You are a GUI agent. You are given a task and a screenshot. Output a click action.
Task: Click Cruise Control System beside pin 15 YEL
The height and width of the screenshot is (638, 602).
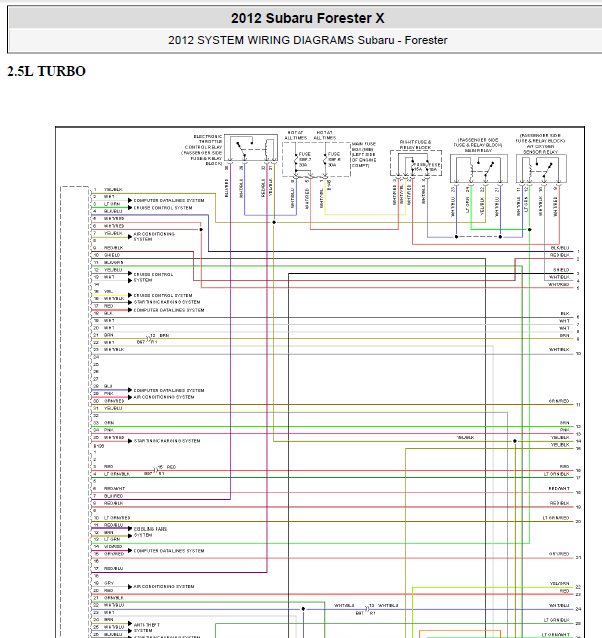(163, 295)
